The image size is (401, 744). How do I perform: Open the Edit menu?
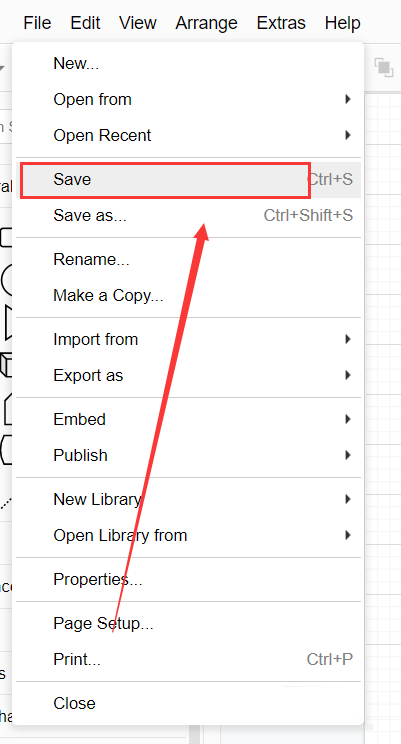85,22
